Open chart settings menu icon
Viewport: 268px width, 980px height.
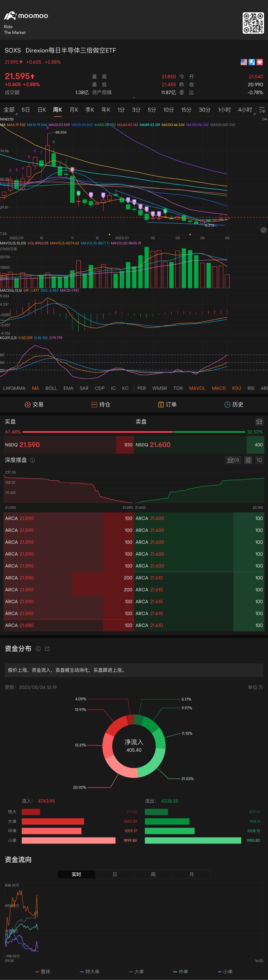[x=262, y=110]
